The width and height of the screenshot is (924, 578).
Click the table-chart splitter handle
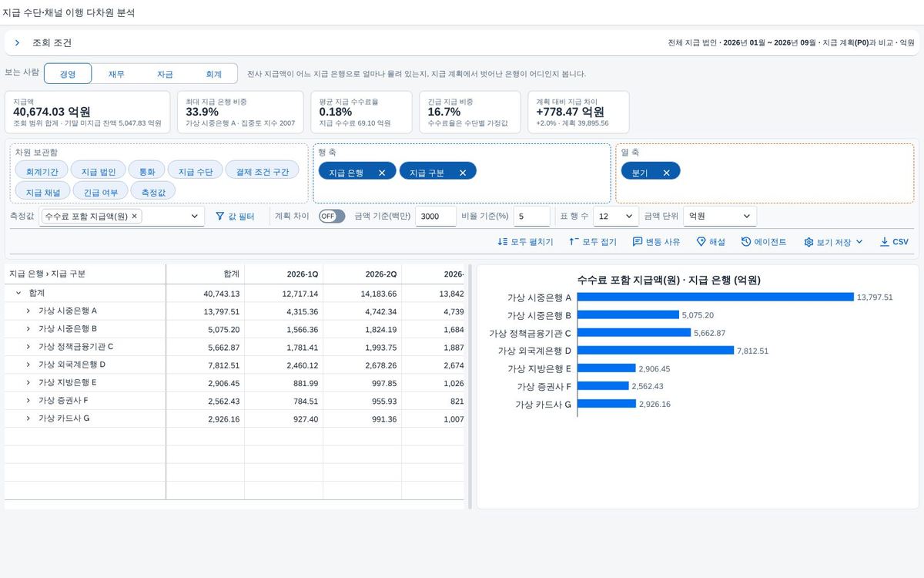click(x=470, y=387)
